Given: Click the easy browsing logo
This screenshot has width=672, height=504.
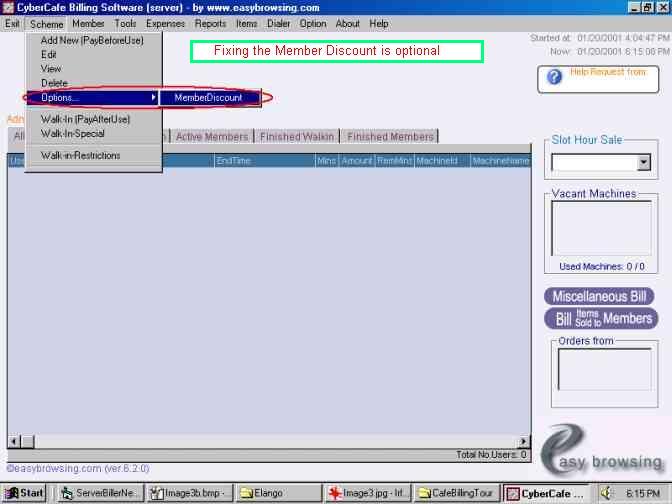Looking at the screenshot, I should click(x=601, y=452).
